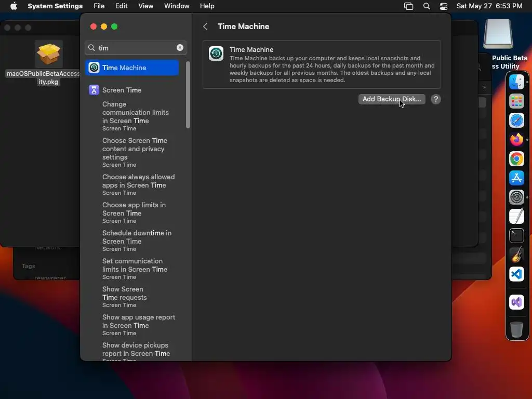Open Stage Manager menu bar icon
532x399 pixels.
pos(408,6)
